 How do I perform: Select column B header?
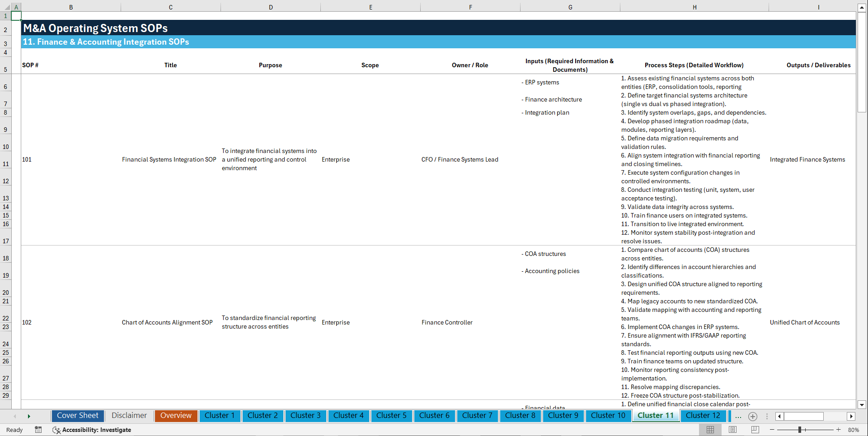click(x=71, y=7)
